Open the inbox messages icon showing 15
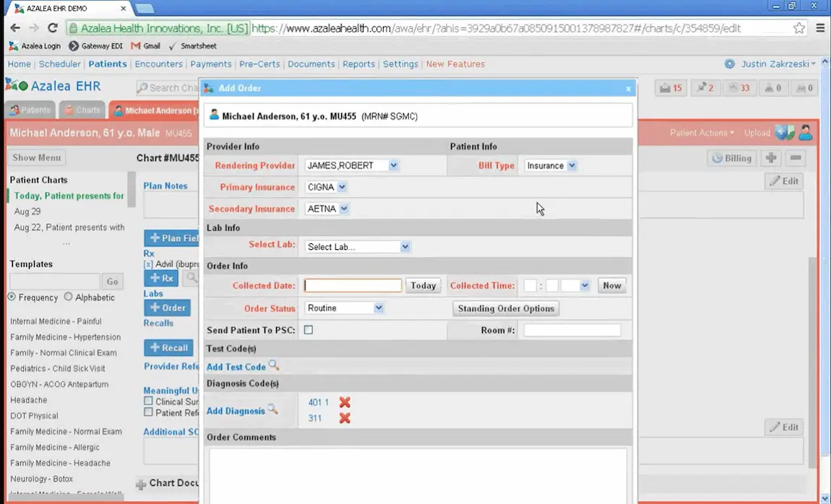 coord(670,87)
